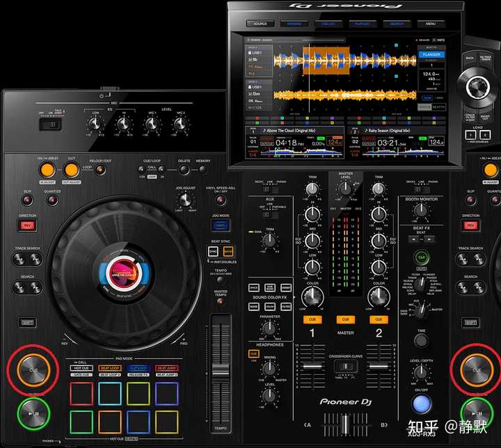Viewport: 501px width, 448px height.
Task: Open the SOURCE tab on touchscreen
Action: tap(260, 24)
